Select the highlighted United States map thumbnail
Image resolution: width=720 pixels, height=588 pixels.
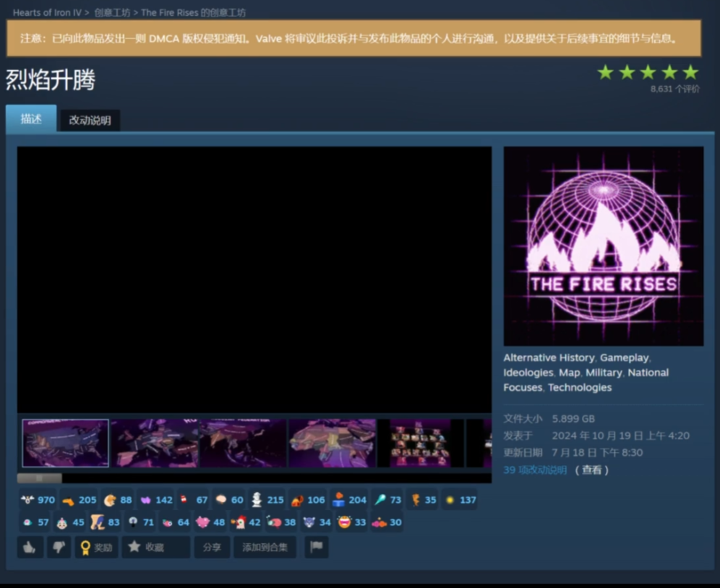(66, 443)
